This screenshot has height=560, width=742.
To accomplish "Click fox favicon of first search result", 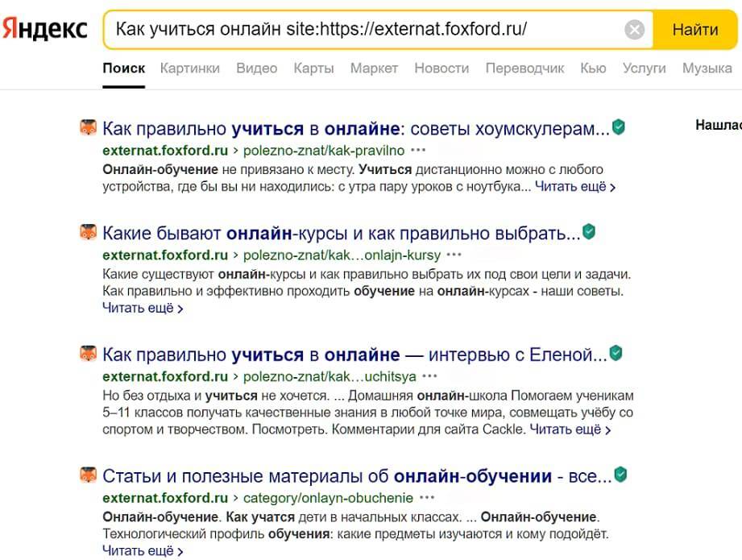I will tap(88, 127).
